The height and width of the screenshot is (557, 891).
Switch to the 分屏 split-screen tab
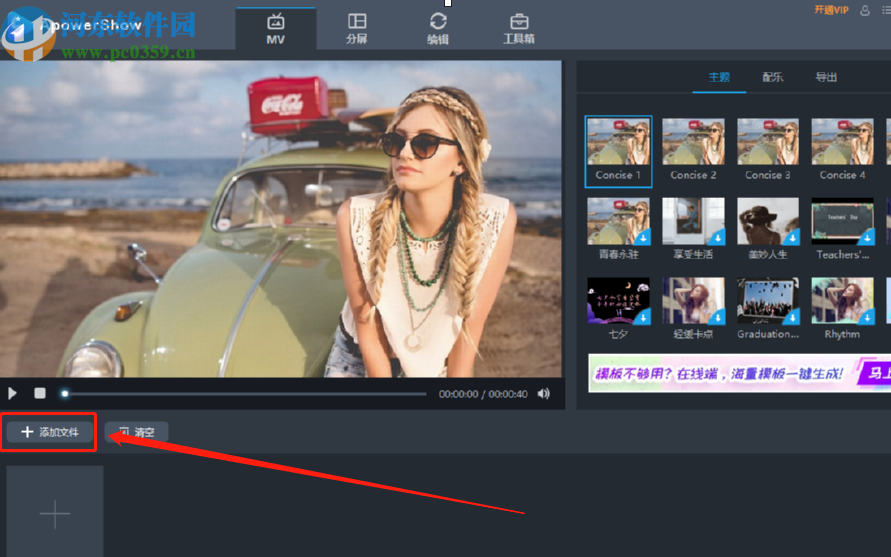(357, 29)
